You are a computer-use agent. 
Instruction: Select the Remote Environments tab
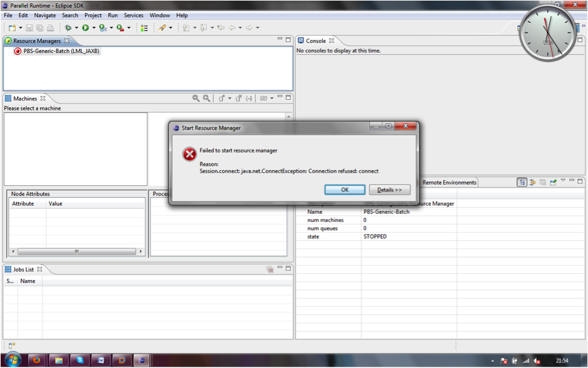click(x=449, y=183)
